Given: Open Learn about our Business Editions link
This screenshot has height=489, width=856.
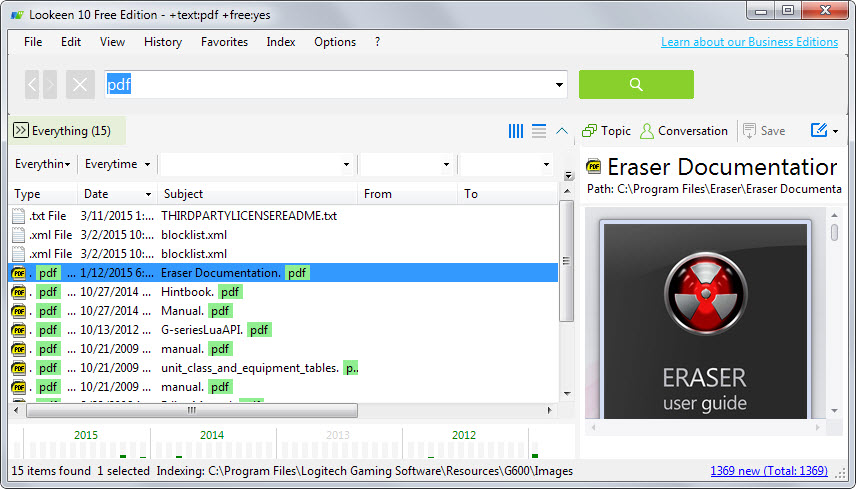Looking at the screenshot, I should (749, 42).
